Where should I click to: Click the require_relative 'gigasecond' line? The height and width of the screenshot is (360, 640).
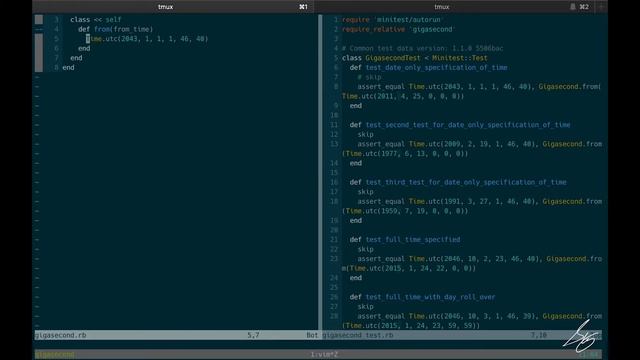[398, 29]
